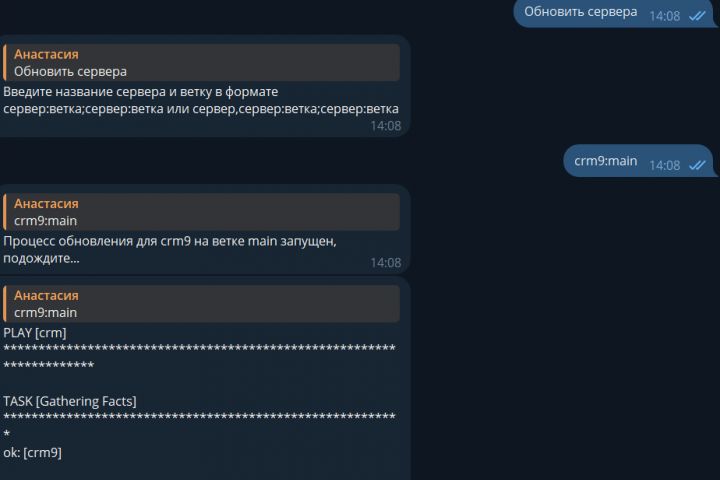Viewport: 720px width, 480px height.
Task: Click the "Введите название сервера" message text
Action: pyautogui.click(x=201, y=100)
